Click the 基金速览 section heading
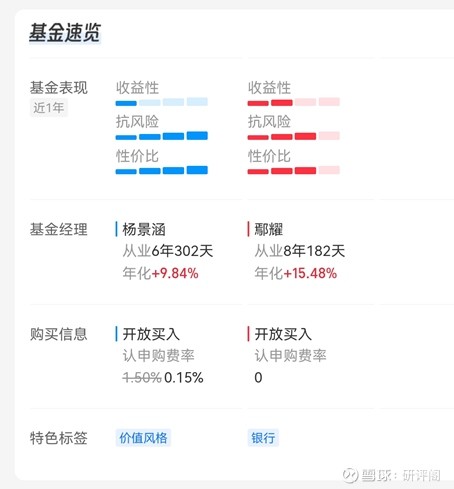 tap(65, 33)
